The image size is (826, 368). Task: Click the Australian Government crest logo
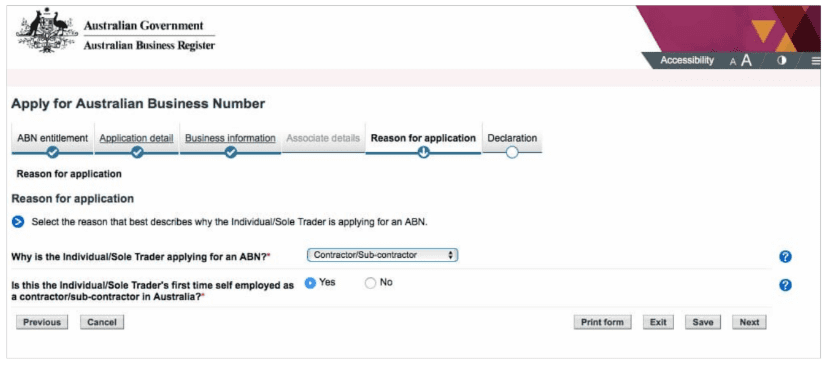pyautogui.click(x=44, y=31)
